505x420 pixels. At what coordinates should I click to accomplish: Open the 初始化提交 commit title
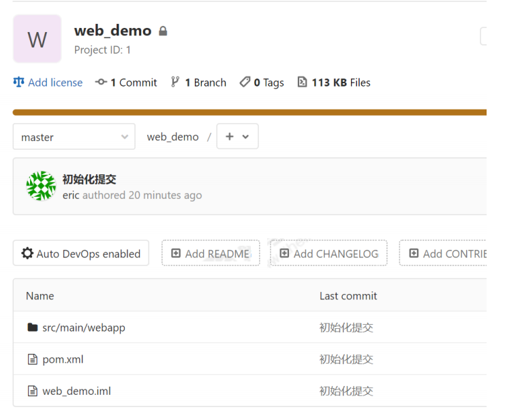tap(89, 179)
